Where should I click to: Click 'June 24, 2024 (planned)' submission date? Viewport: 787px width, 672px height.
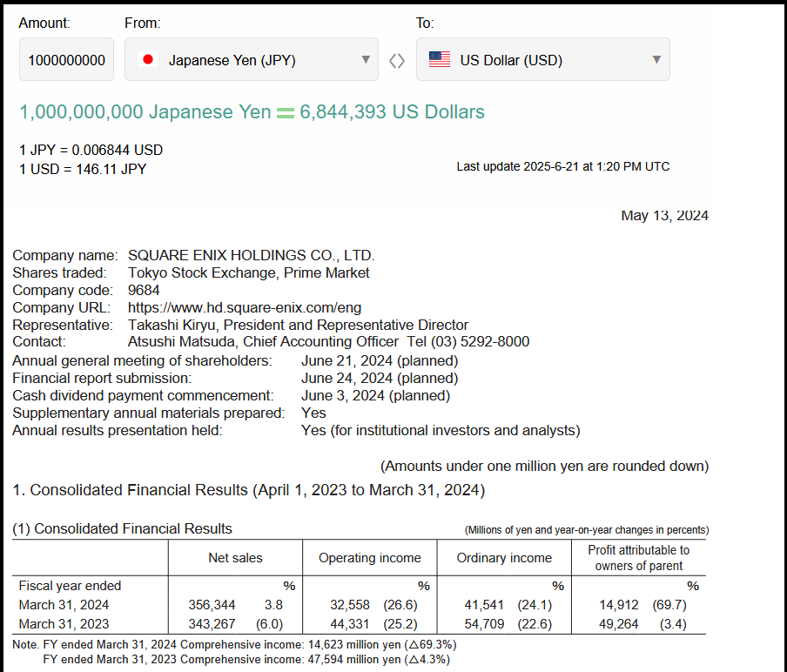click(x=380, y=378)
